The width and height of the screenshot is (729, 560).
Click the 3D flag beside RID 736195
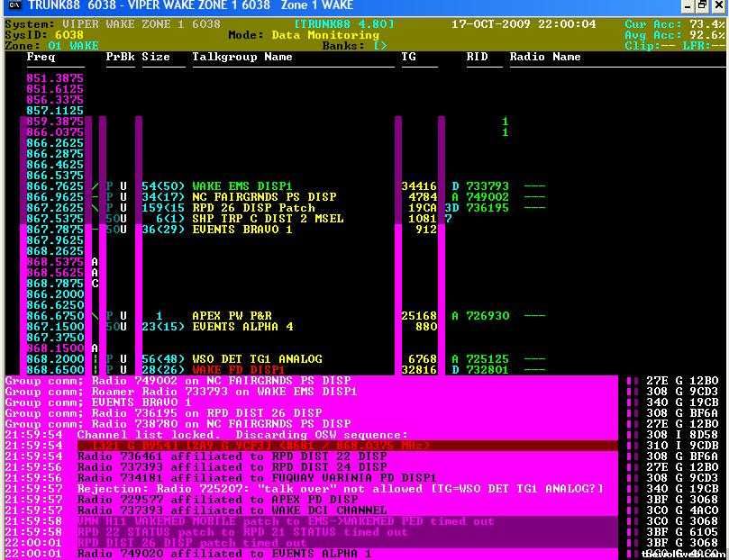coord(451,208)
